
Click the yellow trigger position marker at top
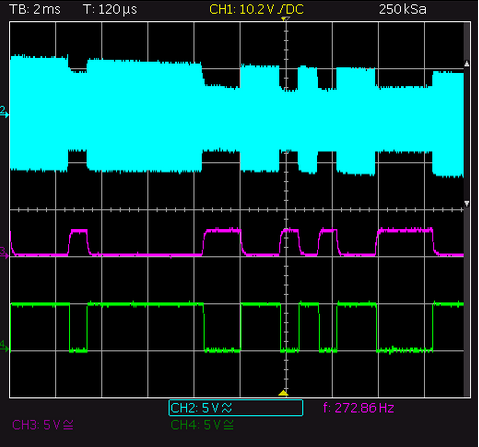tap(284, 20)
